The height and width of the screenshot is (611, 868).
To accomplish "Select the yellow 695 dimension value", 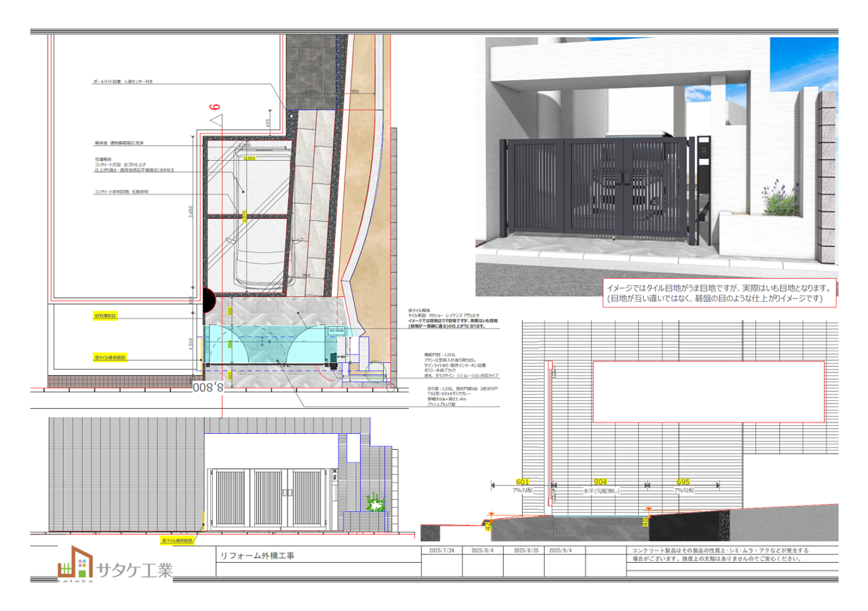I will click(684, 482).
